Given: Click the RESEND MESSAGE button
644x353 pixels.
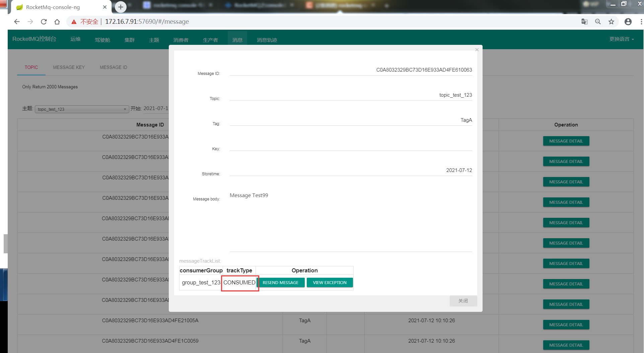Looking at the screenshot, I should [280, 282].
